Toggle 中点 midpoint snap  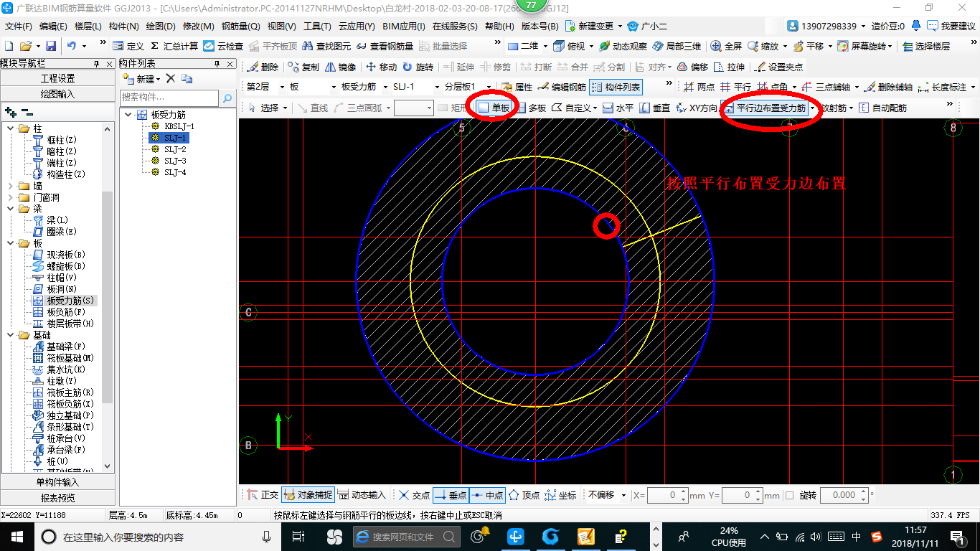[487, 495]
